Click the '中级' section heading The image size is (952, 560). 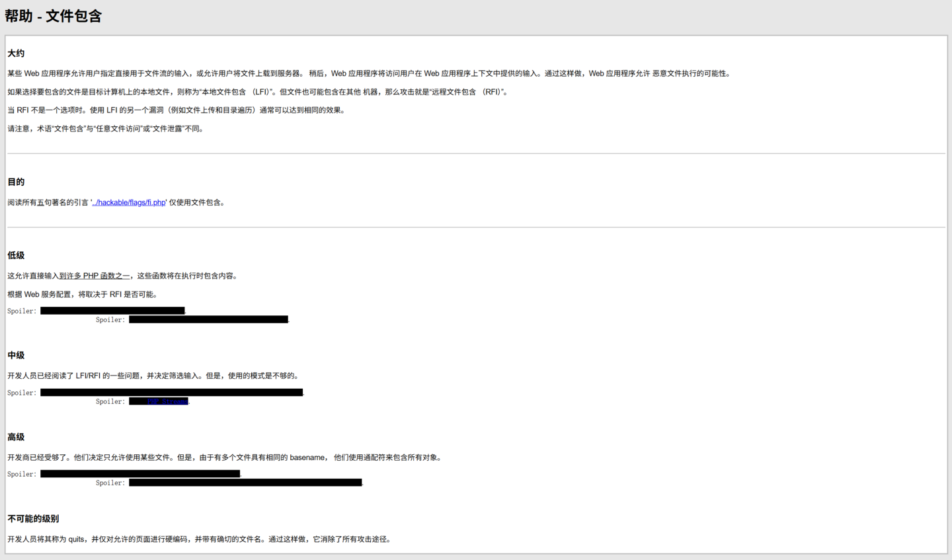[x=16, y=355]
